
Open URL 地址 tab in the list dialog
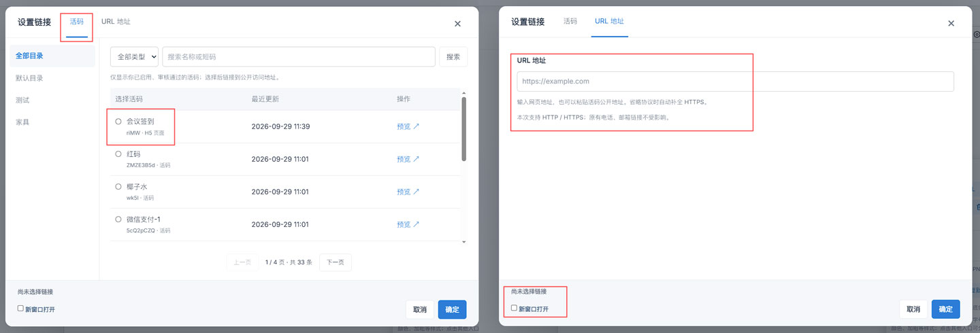click(116, 22)
